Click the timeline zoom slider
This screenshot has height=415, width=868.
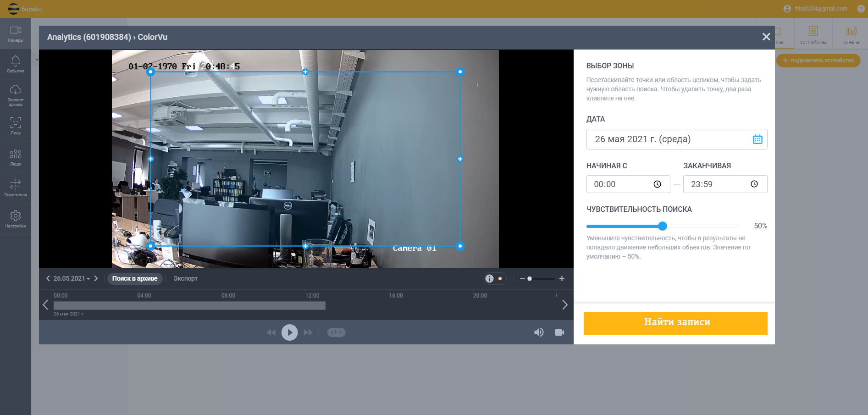pos(541,279)
